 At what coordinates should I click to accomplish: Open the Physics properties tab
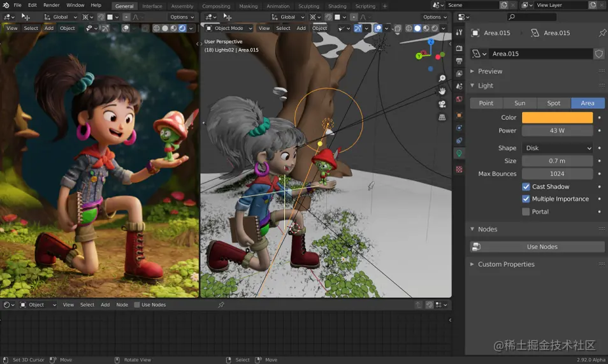[459, 128]
